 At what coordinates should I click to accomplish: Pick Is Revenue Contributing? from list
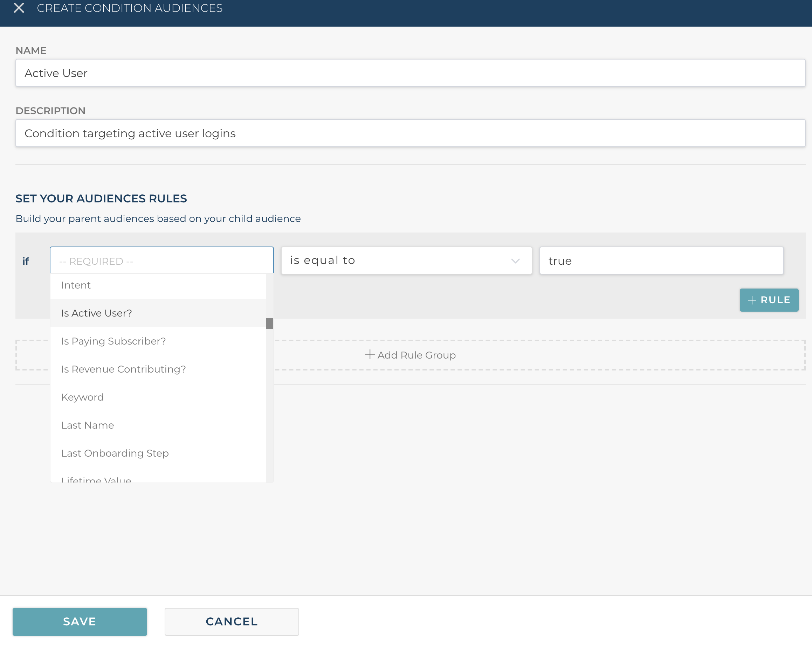pos(124,369)
